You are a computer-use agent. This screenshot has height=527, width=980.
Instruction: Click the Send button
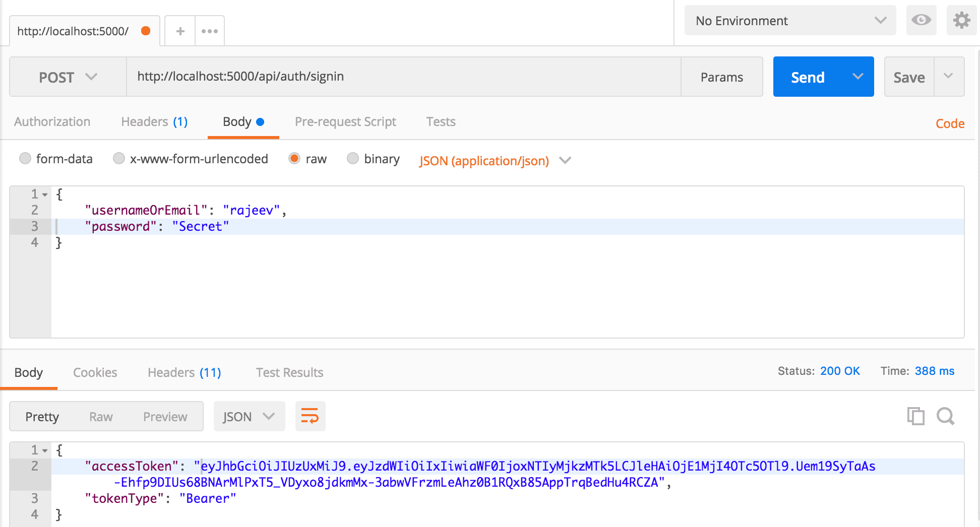tap(808, 77)
